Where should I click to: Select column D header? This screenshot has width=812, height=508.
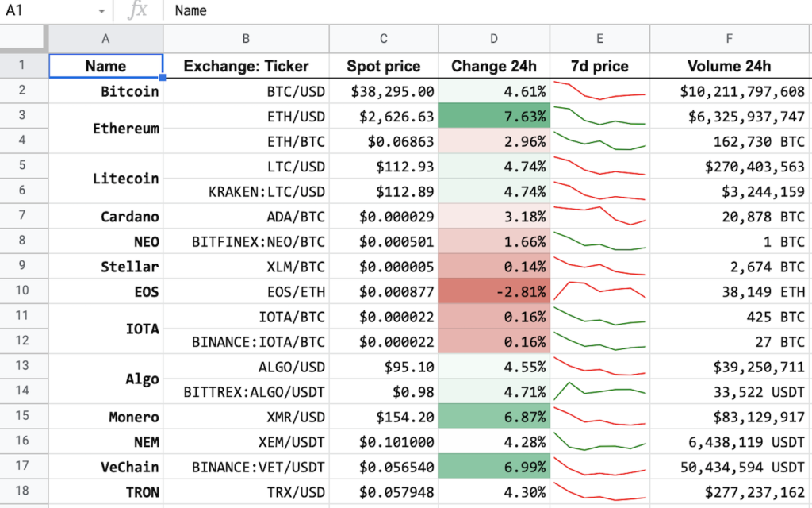click(494, 39)
